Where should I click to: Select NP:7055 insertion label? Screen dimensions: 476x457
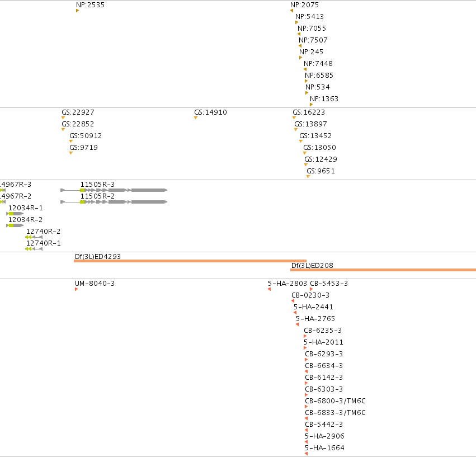(x=312, y=29)
